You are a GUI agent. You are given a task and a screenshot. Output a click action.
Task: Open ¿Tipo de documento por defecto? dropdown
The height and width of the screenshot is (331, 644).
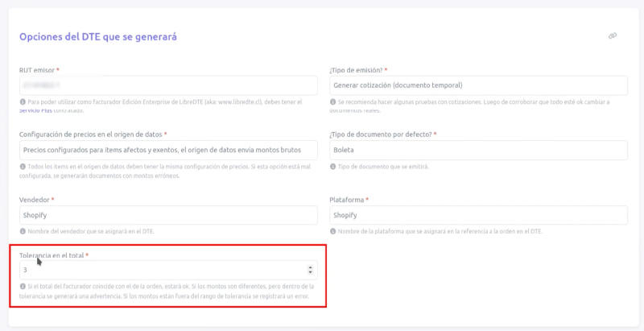click(478, 151)
